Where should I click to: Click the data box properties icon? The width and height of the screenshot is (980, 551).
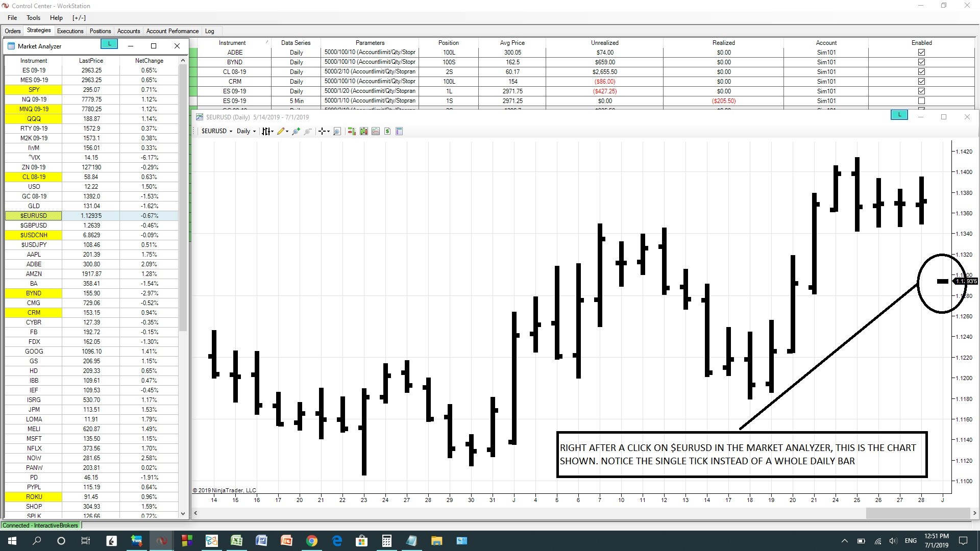point(399,131)
